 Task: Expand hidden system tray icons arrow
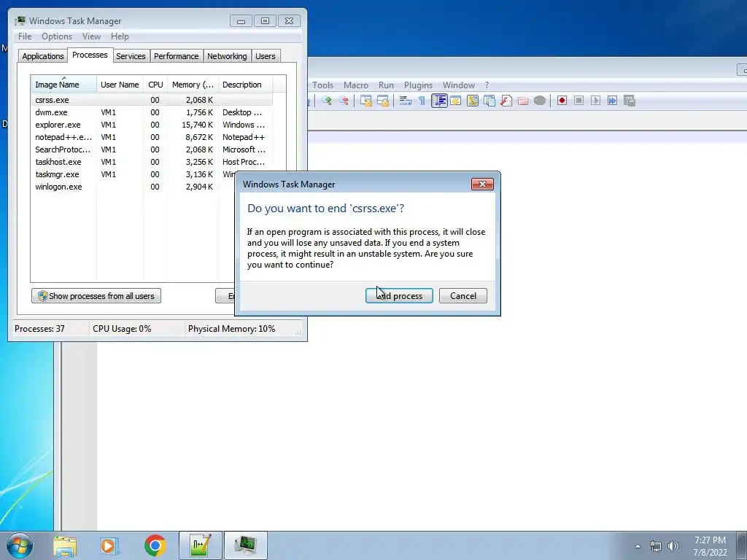pyautogui.click(x=638, y=546)
